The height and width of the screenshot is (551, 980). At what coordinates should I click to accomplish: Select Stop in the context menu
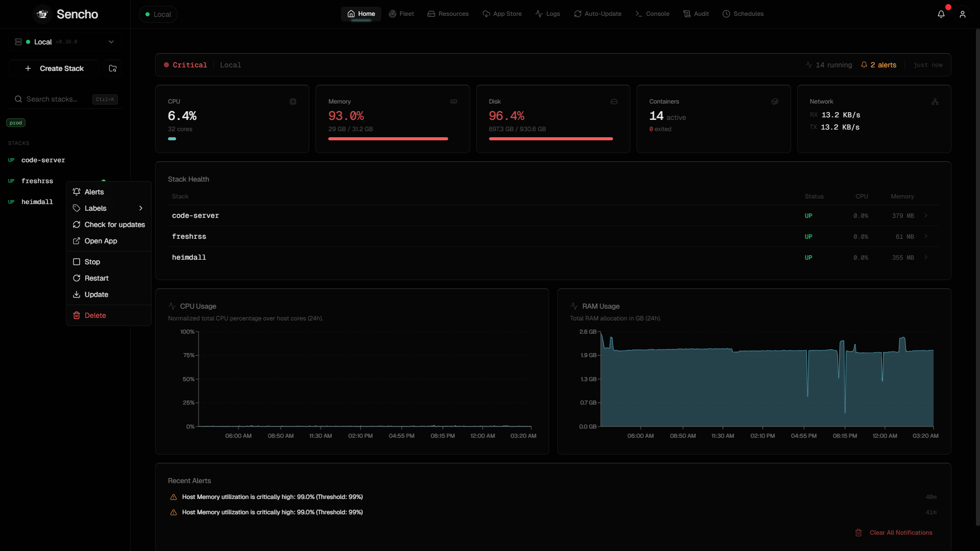point(109,262)
